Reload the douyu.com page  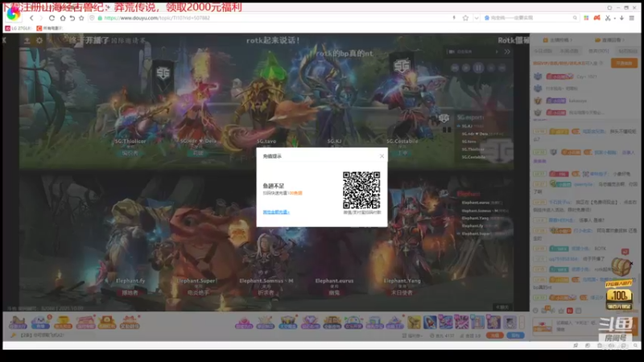coord(52,18)
